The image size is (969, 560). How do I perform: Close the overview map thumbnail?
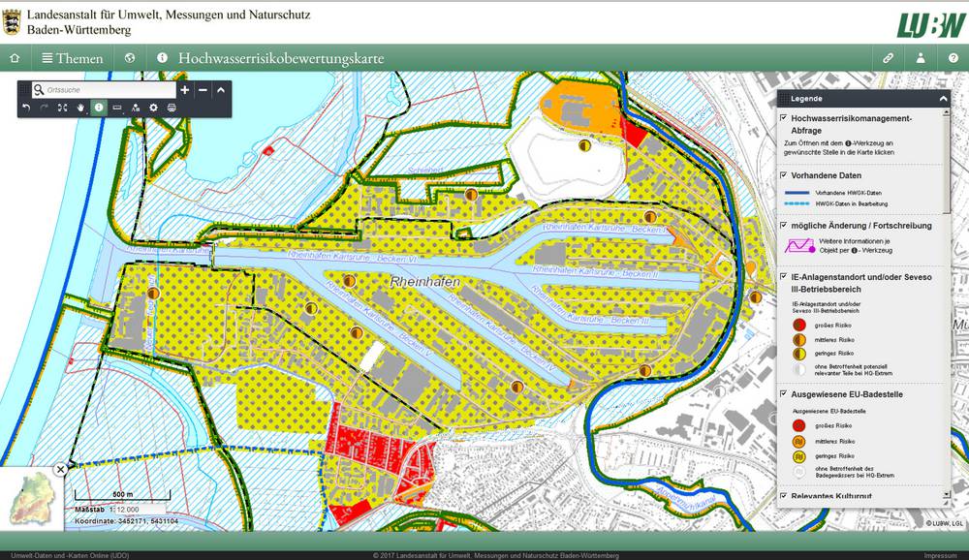click(60, 469)
